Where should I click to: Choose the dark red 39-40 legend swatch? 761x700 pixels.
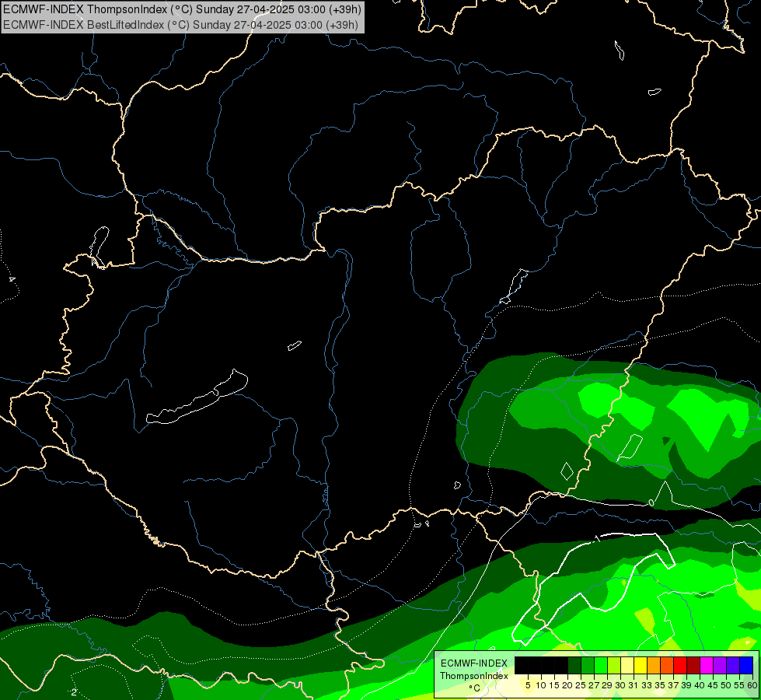coord(693,666)
